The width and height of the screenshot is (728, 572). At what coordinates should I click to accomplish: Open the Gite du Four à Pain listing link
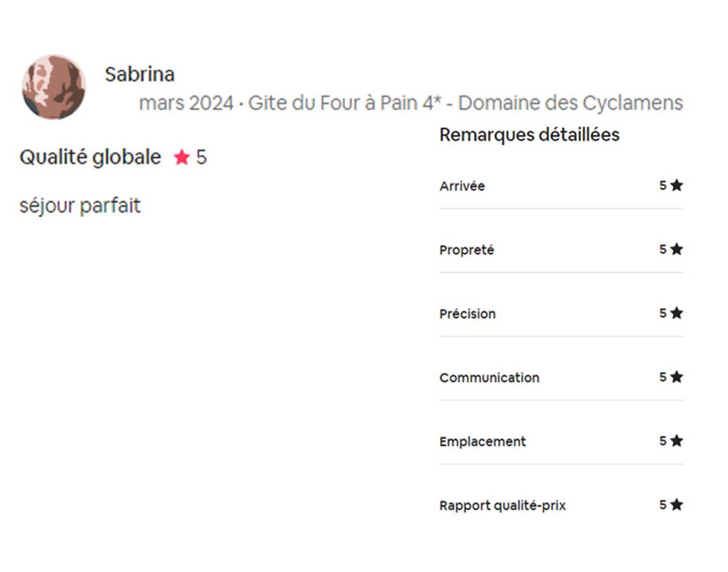click(x=465, y=103)
